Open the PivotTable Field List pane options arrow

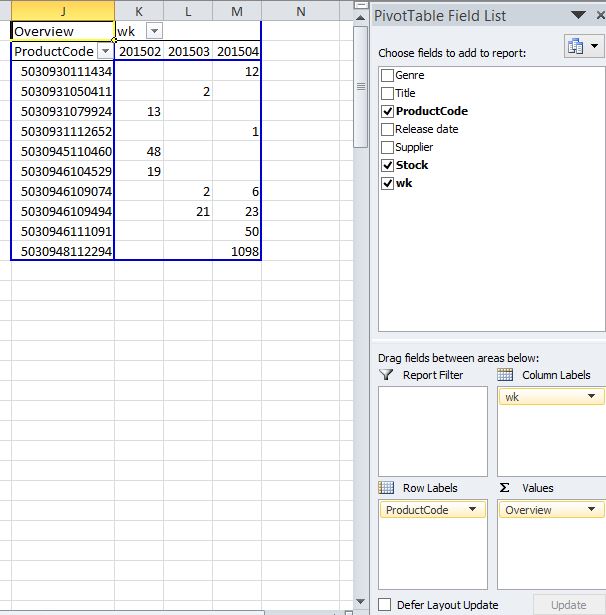pyautogui.click(x=578, y=16)
